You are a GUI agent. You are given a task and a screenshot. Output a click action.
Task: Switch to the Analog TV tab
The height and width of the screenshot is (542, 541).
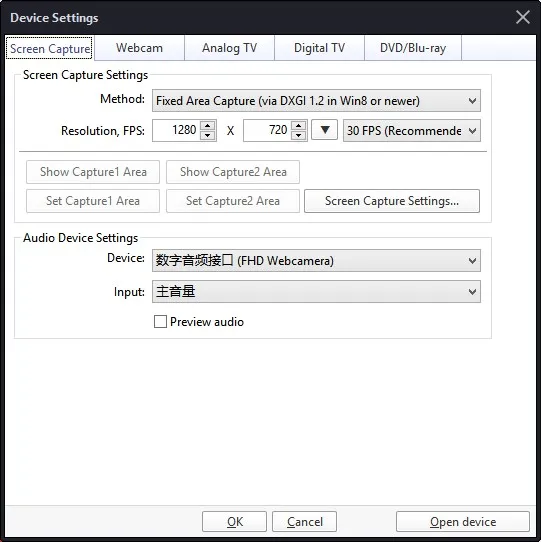[230, 48]
